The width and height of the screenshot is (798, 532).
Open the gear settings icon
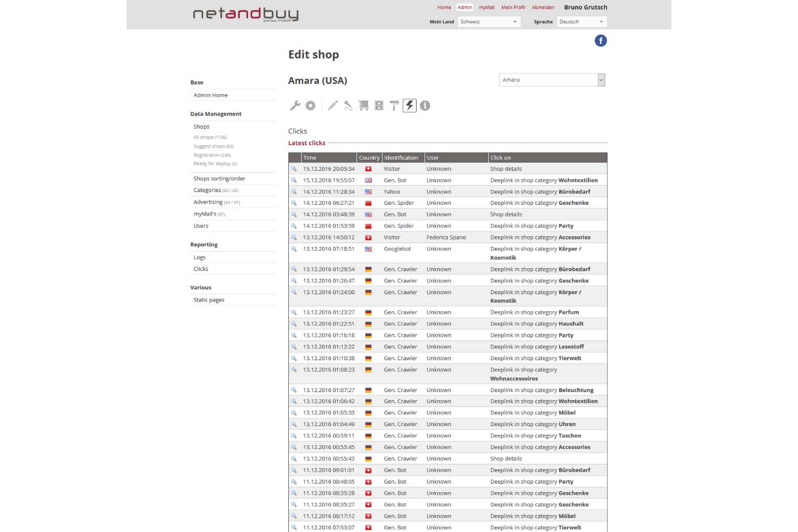coord(311,105)
